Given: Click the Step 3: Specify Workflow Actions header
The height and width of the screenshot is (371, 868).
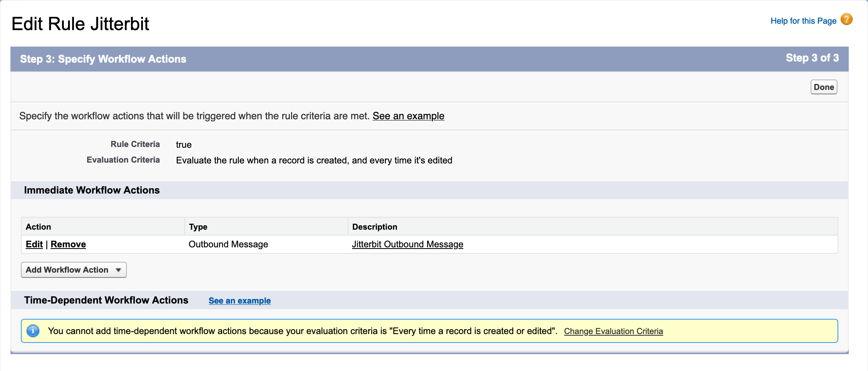Looking at the screenshot, I should 103,59.
